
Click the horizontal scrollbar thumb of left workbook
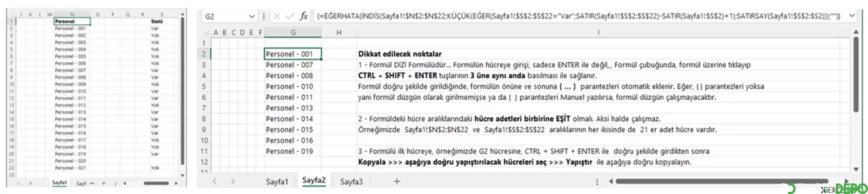tap(156, 183)
